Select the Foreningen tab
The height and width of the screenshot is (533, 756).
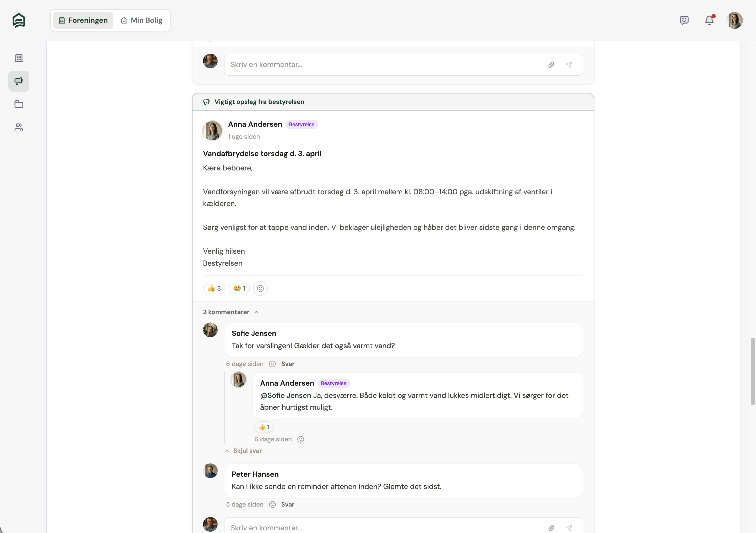(83, 20)
